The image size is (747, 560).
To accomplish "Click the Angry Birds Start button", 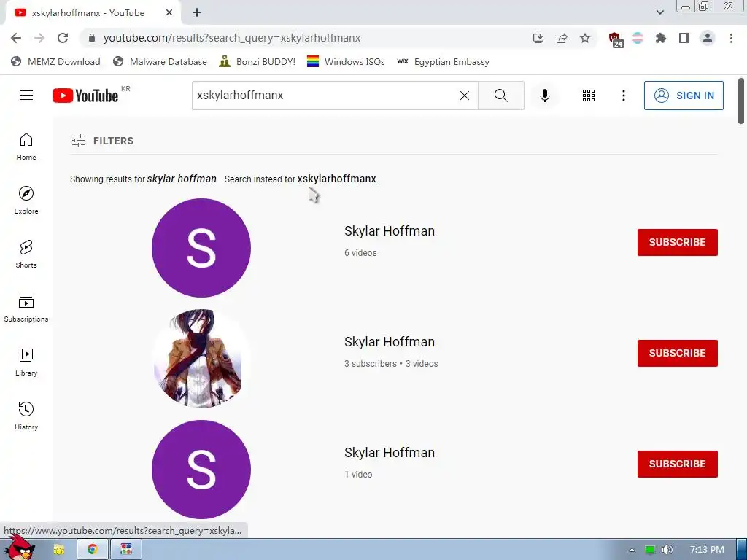I will click(20, 548).
